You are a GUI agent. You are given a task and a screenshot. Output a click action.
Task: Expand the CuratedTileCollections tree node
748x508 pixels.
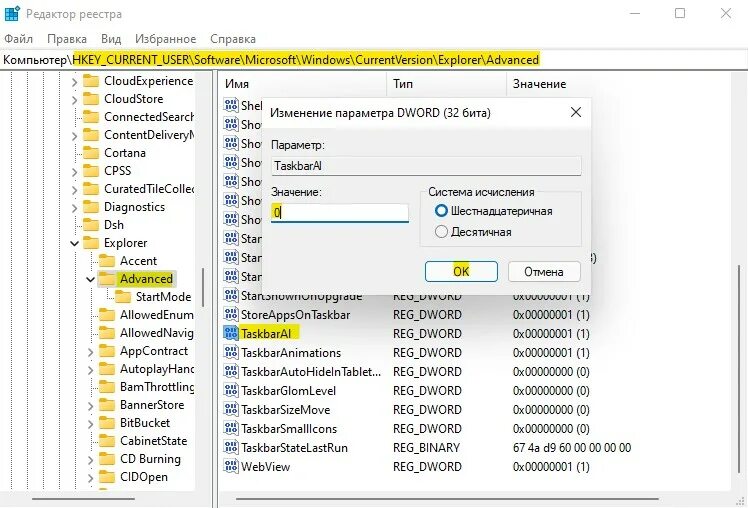pos(74,189)
